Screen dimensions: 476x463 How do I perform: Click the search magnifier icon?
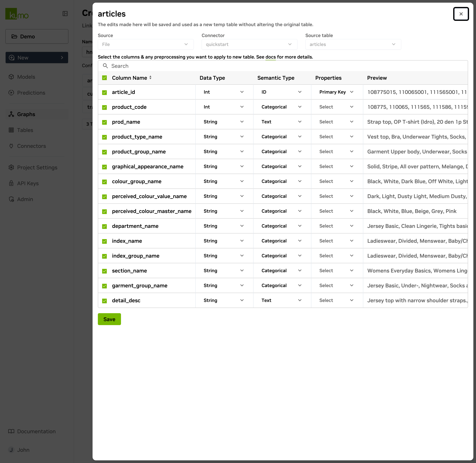coord(105,66)
